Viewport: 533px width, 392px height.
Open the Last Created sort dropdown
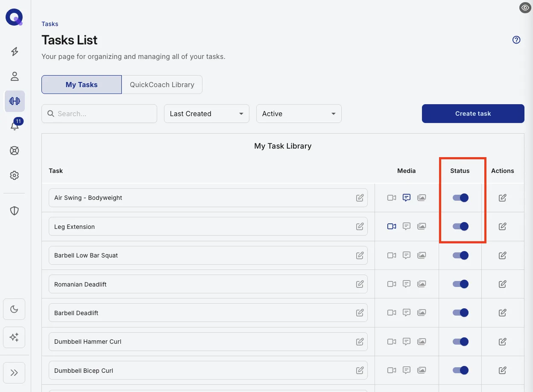point(207,114)
